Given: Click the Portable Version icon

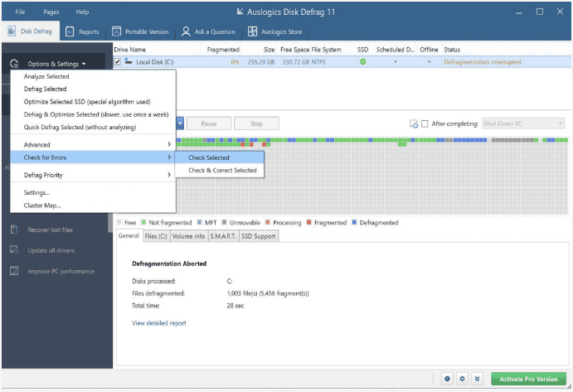Looking at the screenshot, I should coord(116,31).
